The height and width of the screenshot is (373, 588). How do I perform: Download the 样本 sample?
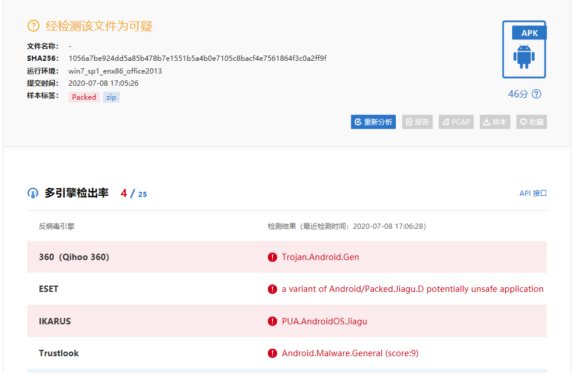point(495,122)
